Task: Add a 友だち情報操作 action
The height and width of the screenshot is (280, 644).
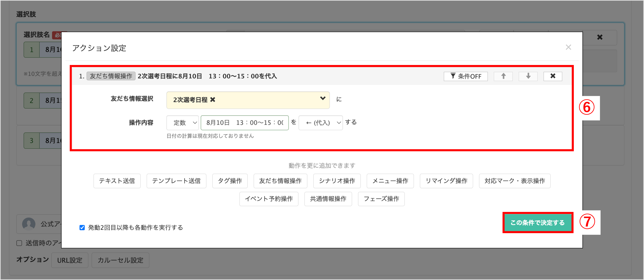Action: pos(280,181)
